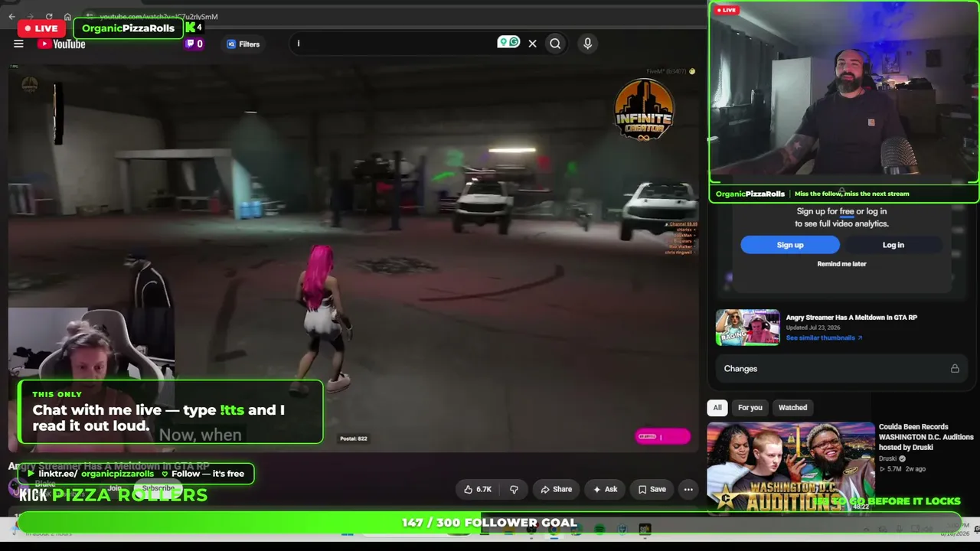Clear the search box with X
This screenshot has width=980, height=551.
click(533, 44)
